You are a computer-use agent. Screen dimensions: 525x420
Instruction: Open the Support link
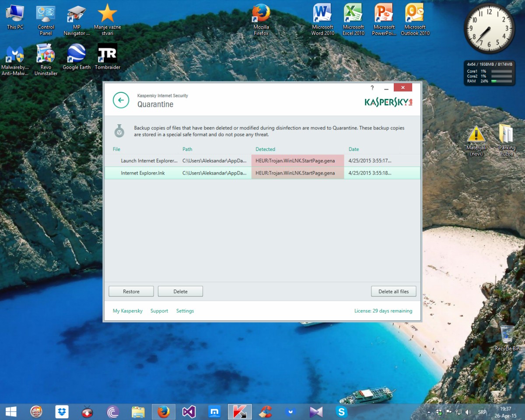(159, 311)
